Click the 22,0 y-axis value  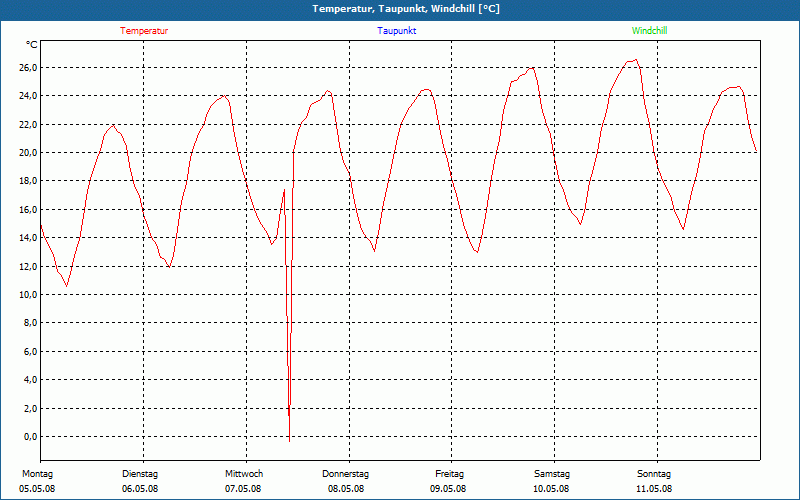[x=28, y=124]
